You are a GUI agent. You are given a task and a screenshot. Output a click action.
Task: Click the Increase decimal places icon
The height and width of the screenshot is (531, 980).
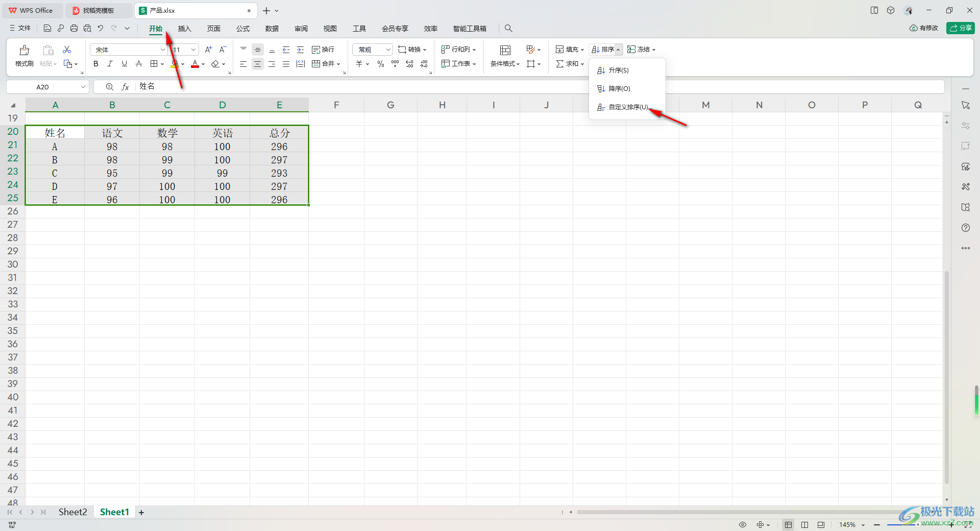click(x=409, y=64)
